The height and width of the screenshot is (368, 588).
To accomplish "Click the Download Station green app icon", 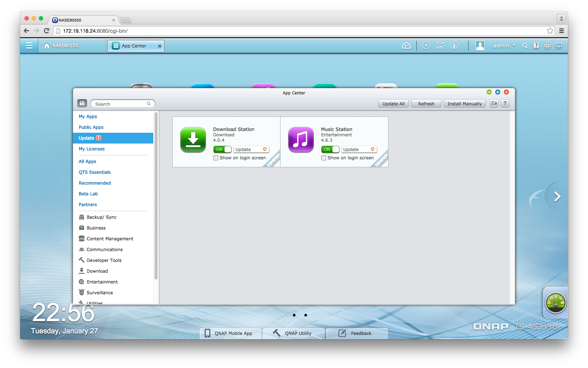I will click(193, 140).
